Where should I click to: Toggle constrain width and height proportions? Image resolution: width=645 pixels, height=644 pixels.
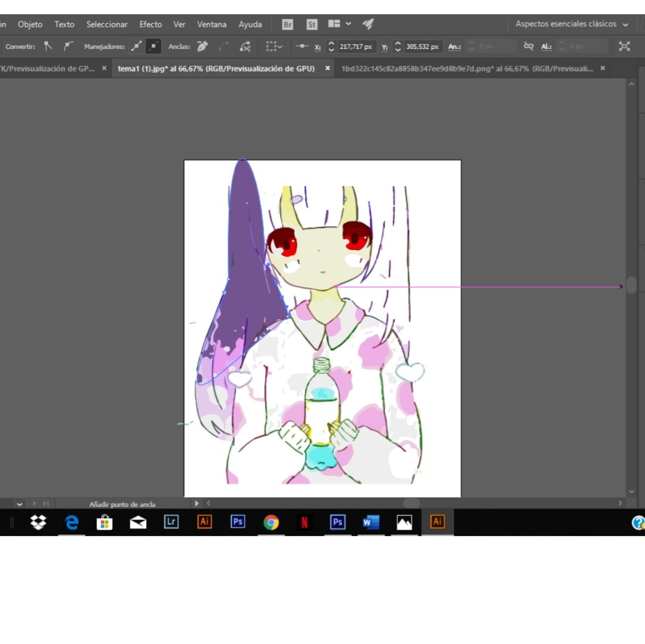click(x=529, y=46)
